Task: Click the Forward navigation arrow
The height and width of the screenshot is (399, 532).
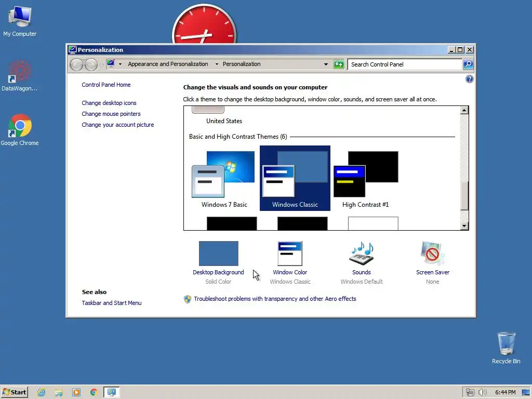Action: point(91,64)
